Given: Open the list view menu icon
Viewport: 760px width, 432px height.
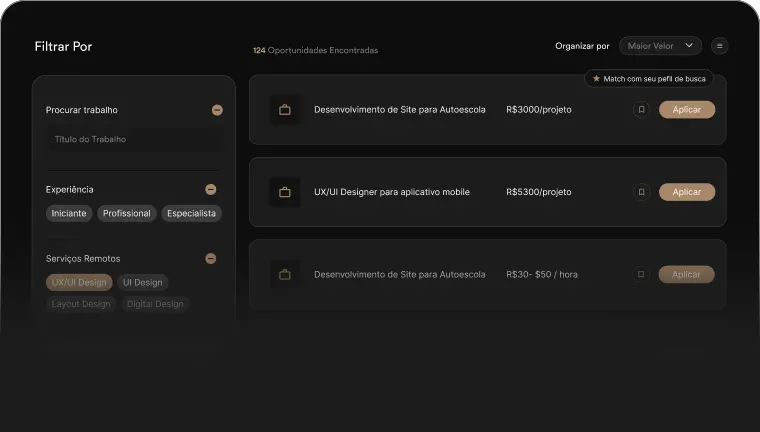Looking at the screenshot, I should point(719,46).
